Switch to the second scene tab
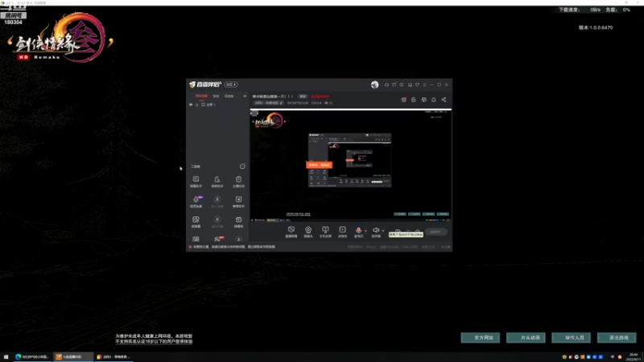 [216, 96]
